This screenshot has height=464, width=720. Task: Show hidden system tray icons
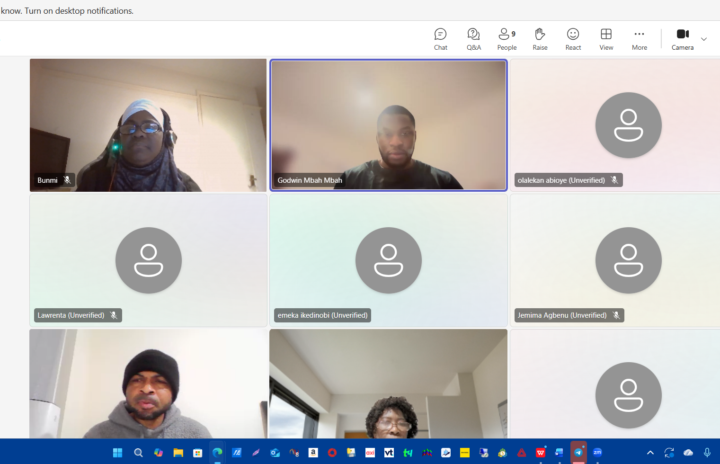pyautogui.click(x=650, y=453)
